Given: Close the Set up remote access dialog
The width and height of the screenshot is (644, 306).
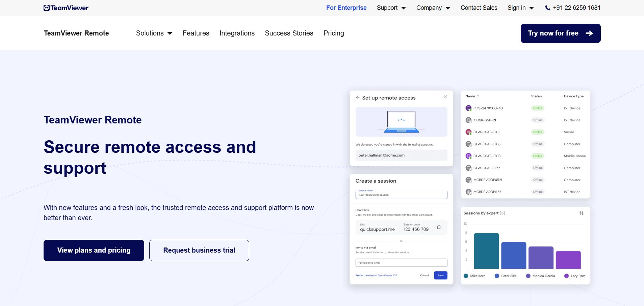Looking at the screenshot, I should (x=445, y=97).
